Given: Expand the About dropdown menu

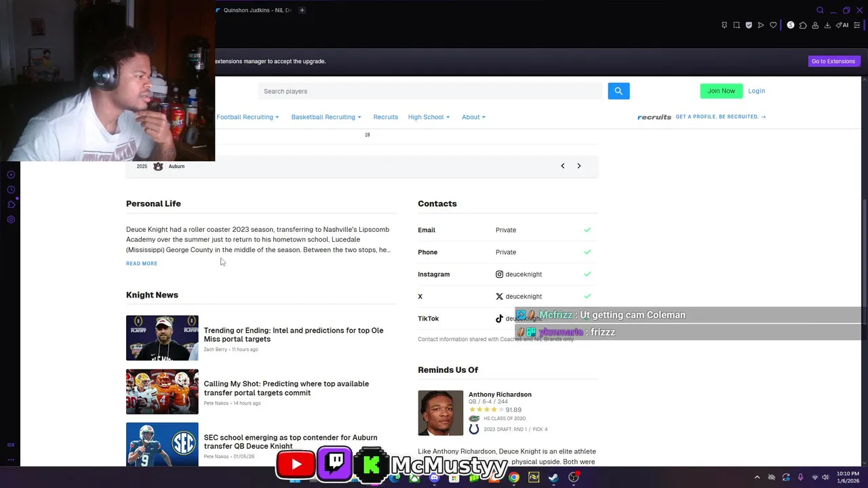Looking at the screenshot, I should coord(473,117).
